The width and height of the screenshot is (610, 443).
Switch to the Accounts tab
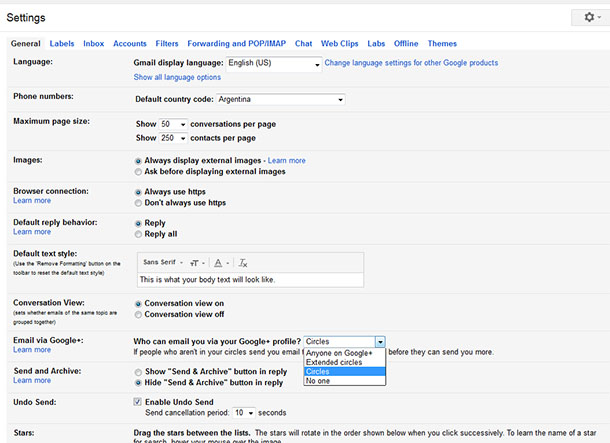click(130, 44)
